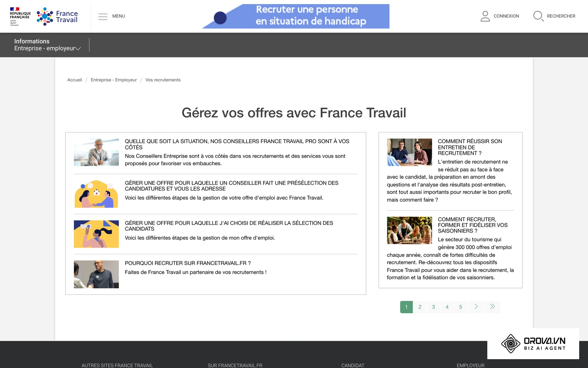Go to pagination page 2
588x368 pixels.
(420, 307)
